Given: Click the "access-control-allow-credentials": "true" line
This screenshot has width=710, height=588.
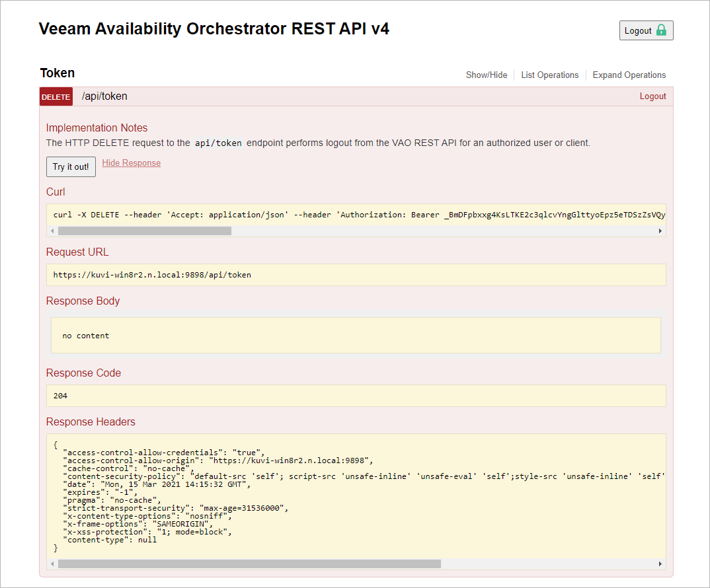Looking at the screenshot, I should 164,452.
